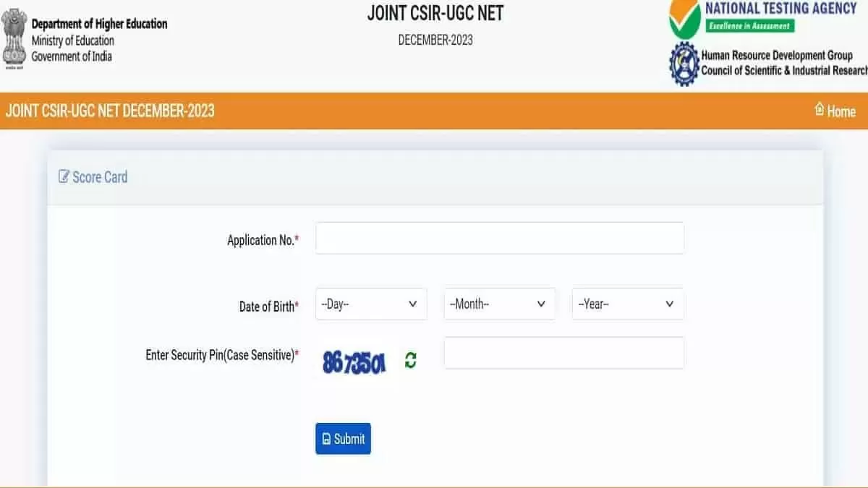Refresh the security pin captcha
Screen dimensions: 868x488
410,360
